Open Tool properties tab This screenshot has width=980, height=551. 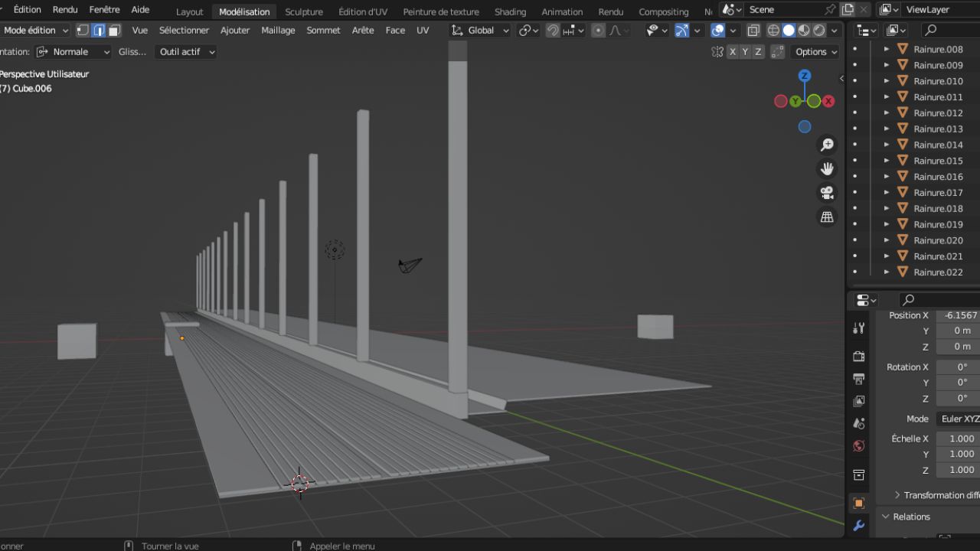click(x=859, y=328)
